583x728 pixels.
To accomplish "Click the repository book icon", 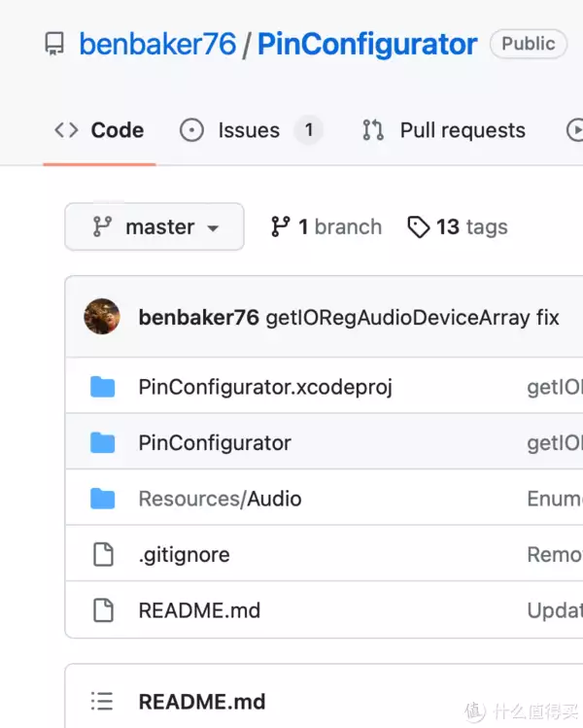I will (x=54, y=44).
